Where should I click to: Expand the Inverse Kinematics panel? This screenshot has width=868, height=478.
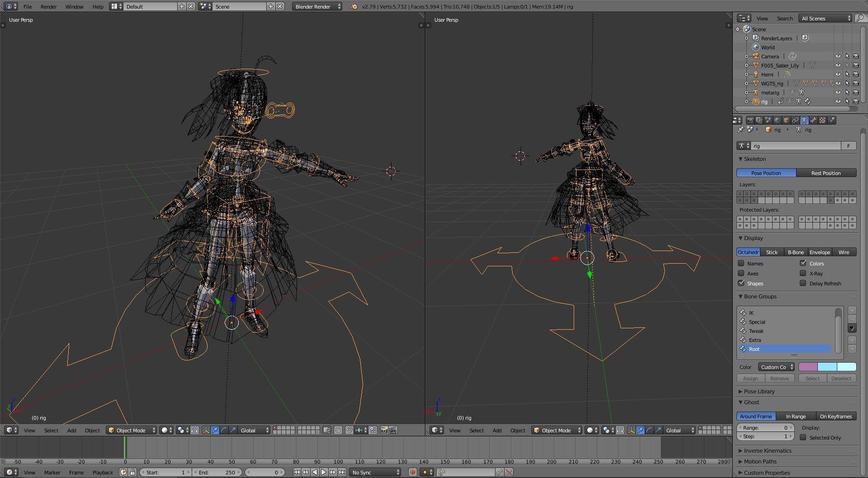768,450
